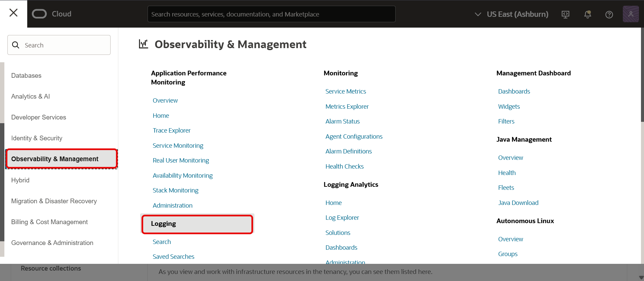Go to Alarm Definitions
This screenshot has height=281, width=644.
(349, 151)
